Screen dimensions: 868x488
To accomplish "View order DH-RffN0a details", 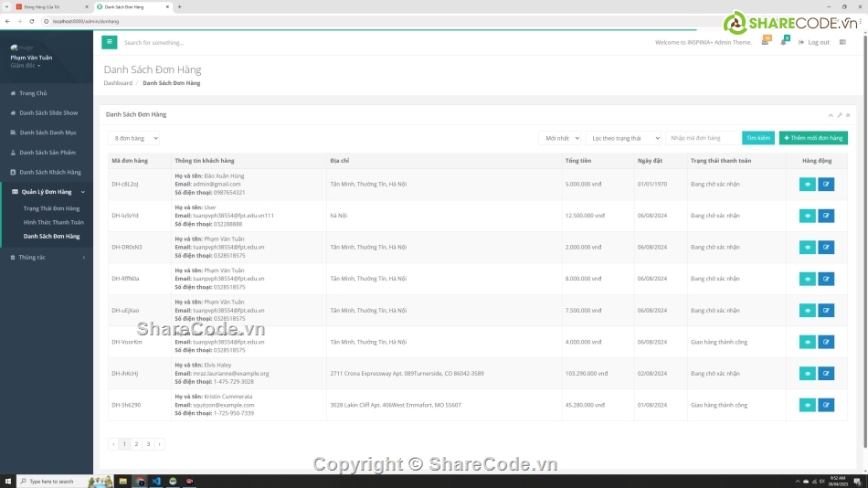I will pos(807,279).
